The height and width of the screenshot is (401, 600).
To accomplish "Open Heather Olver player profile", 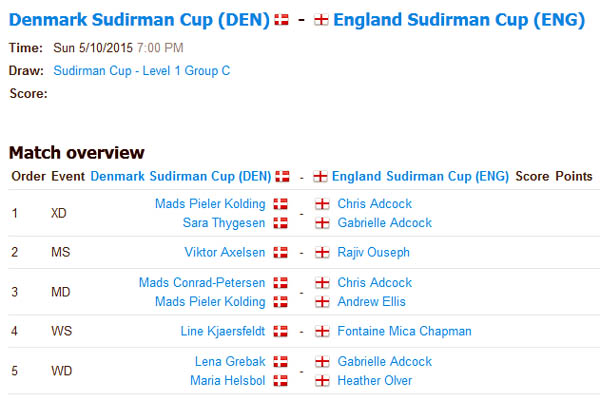I will pyautogui.click(x=375, y=380).
